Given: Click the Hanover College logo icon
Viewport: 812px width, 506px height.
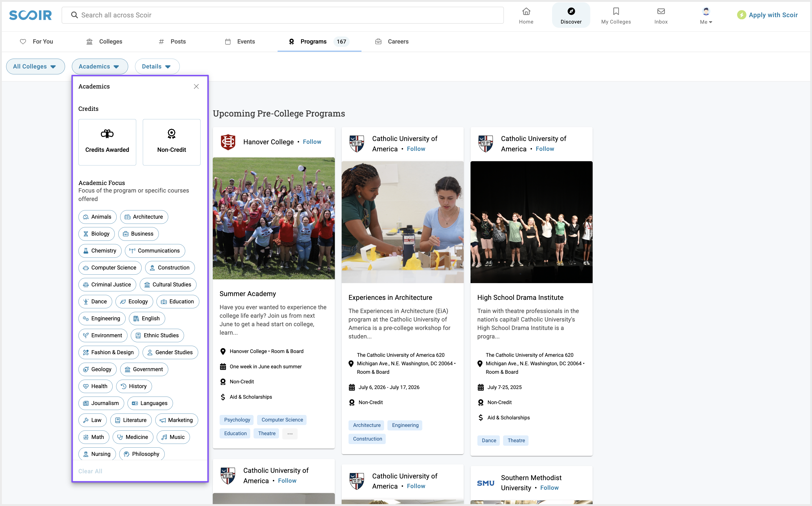Looking at the screenshot, I should tap(228, 142).
